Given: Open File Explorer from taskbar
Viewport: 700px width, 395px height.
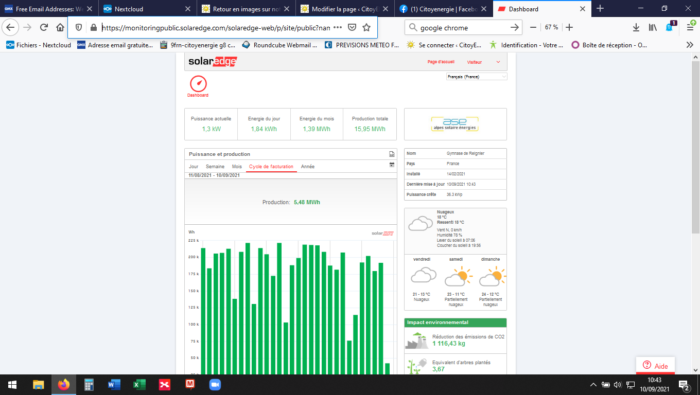Looking at the screenshot, I should pos(38,385).
